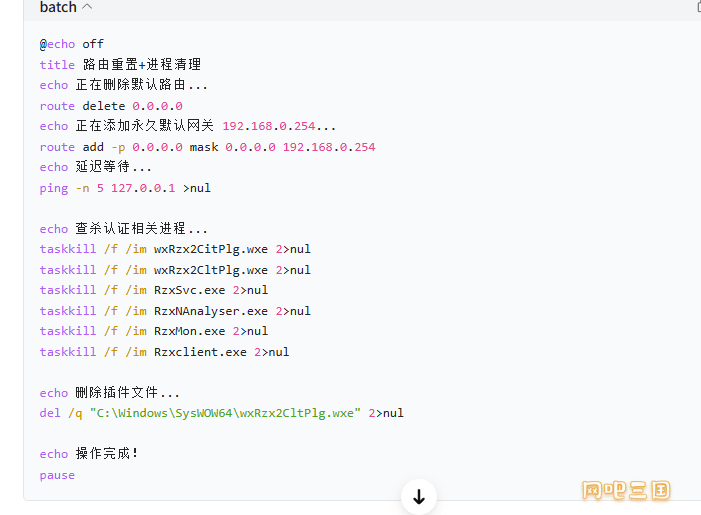Click the taskkill Rzxclient.exe line
701x515 pixels.
pyautogui.click(x=164, y=352)
